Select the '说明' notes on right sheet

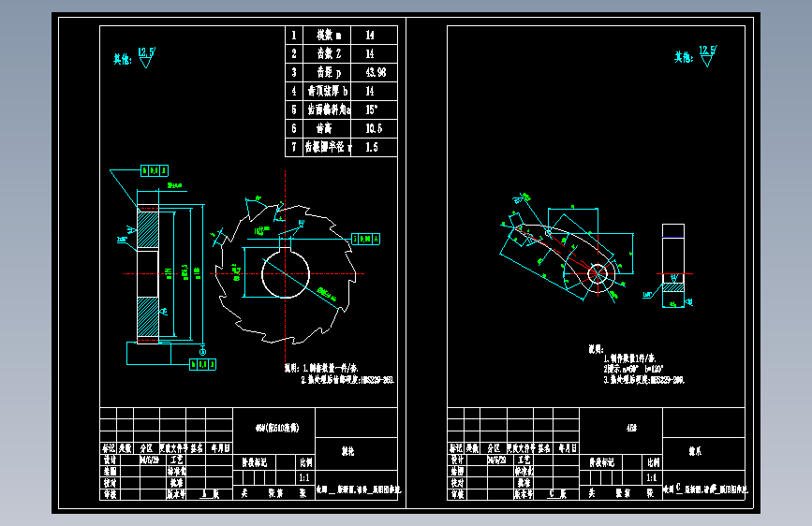point(637,365)
